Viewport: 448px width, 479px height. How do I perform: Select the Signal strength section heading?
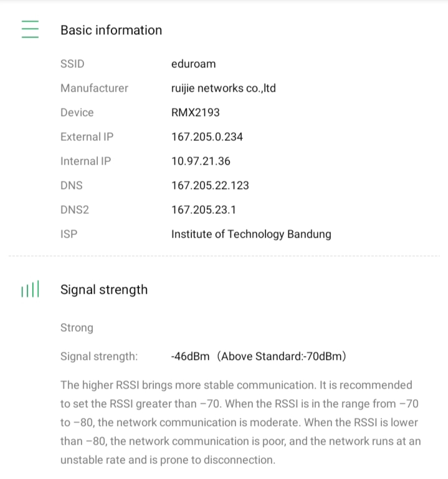pos(104,289)
